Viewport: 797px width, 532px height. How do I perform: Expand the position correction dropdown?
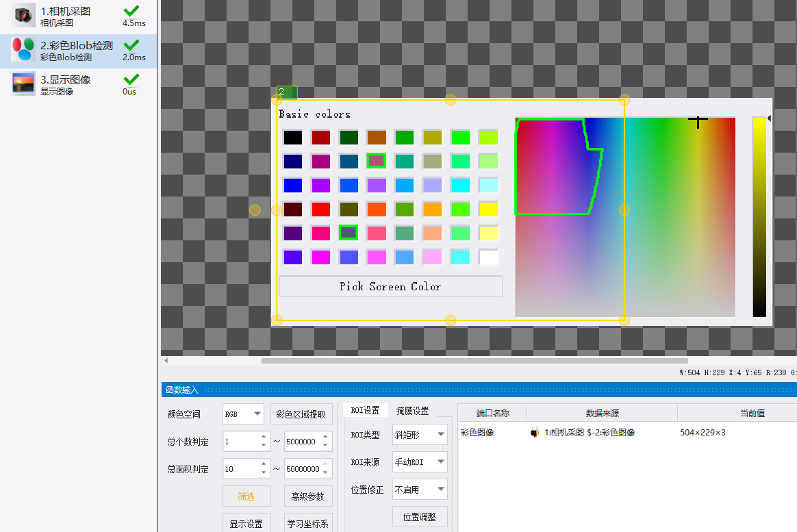(x=420, y=490)
